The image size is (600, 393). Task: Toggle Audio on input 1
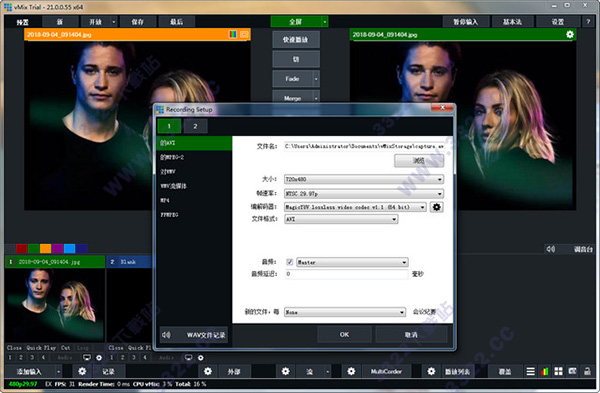coord(65,357)
